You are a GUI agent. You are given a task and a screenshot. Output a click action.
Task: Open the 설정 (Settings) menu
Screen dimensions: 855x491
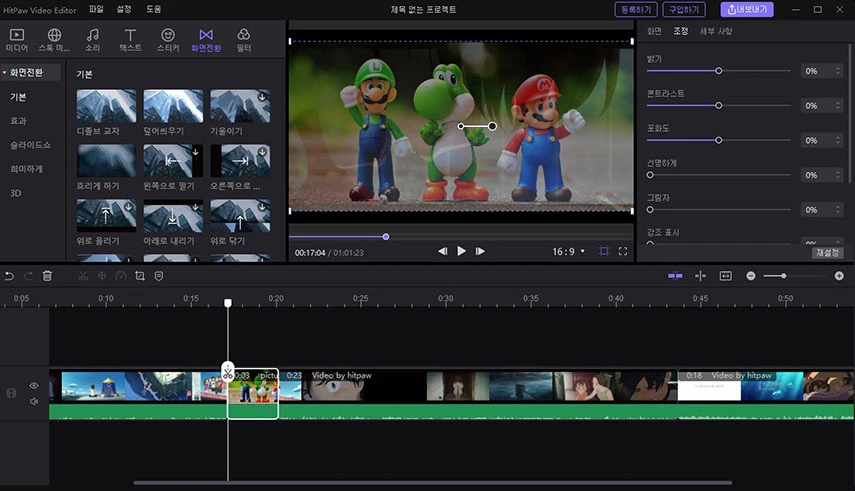pyautogui.click(x=124, y=9)
